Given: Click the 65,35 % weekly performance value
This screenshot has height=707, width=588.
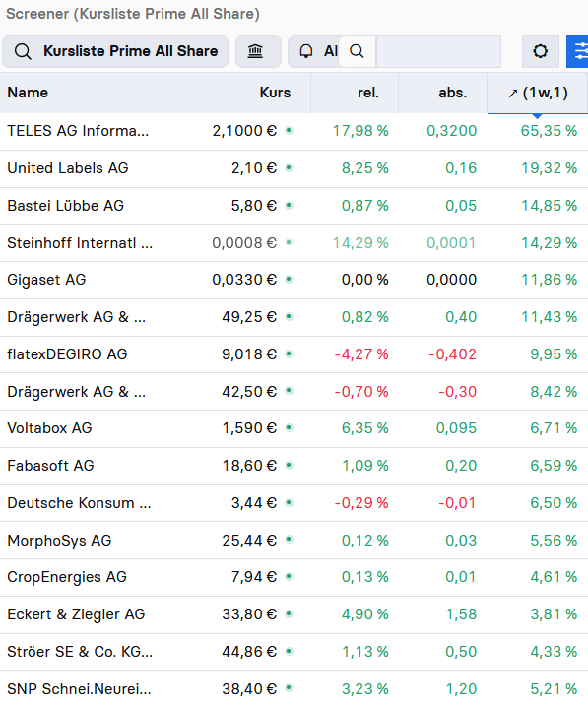Looking at the screenshot, I should point(549,131).
